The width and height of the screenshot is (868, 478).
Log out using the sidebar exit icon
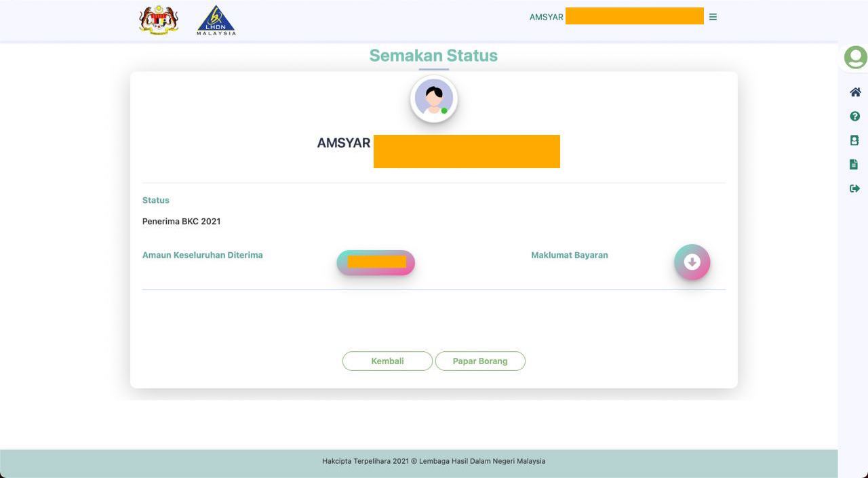tap(854, 188)
